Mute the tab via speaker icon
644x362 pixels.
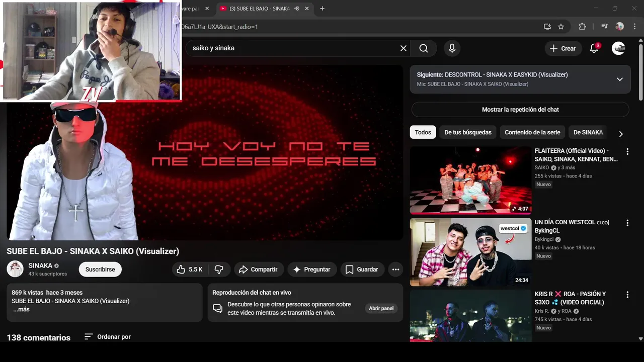coord(297,9)
